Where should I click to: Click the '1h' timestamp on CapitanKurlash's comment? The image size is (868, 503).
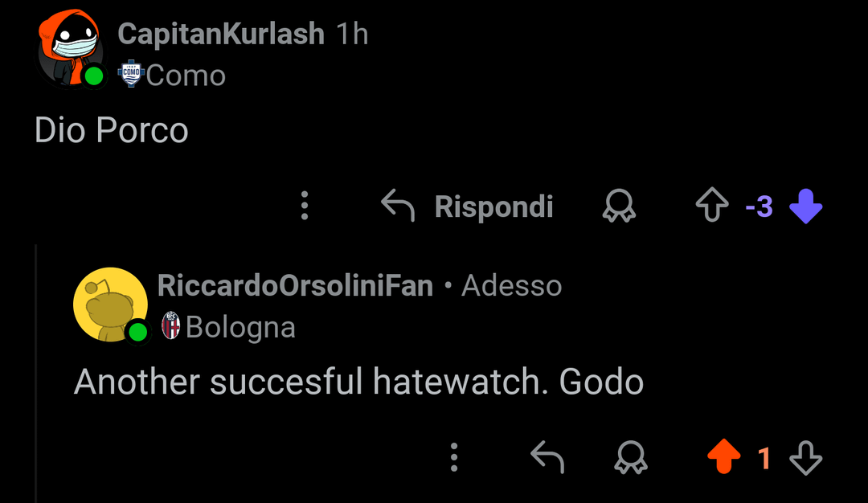[x=352, y=34]
